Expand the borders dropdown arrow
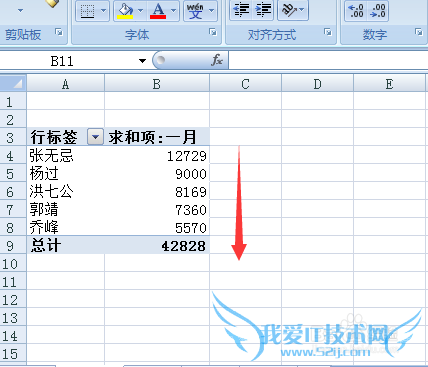Viewport: 428px width, 367px height. point(103,11)
